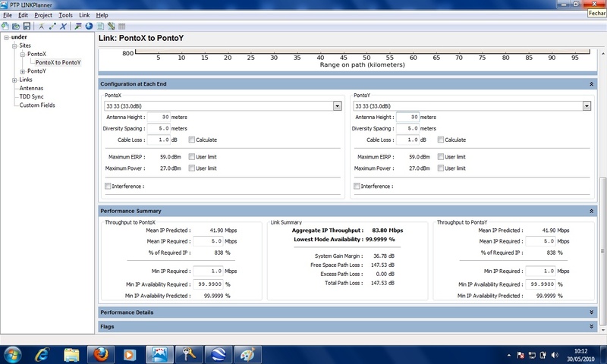The height and width of the screenshot is (364, 607).
Task: Enable the Calculate checkbox for PontoX cable loss
Action: 192,140
